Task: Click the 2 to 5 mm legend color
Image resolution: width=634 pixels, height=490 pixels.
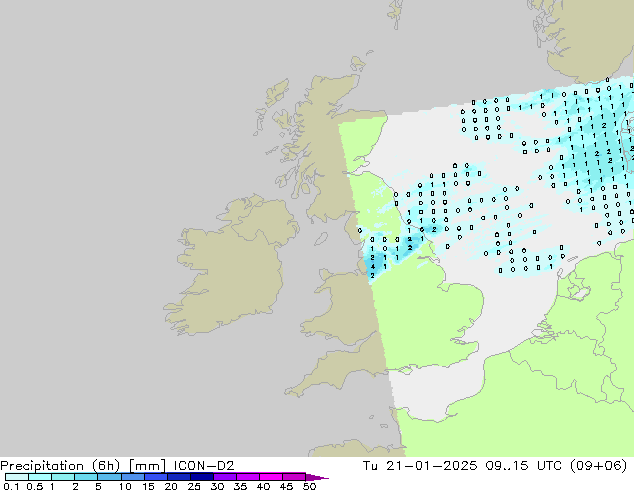Action: click(86, 477)
